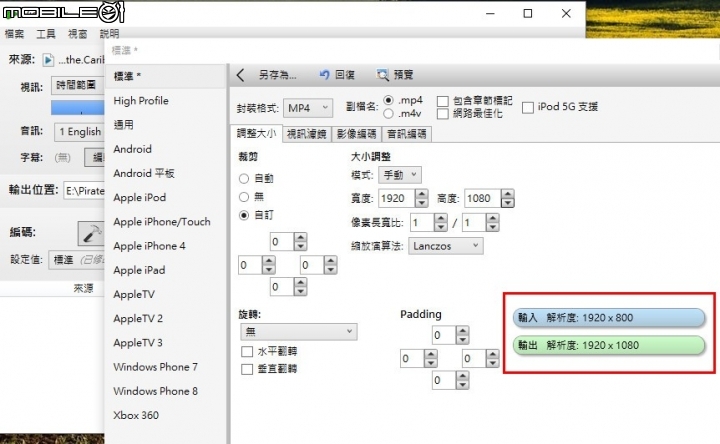Click the 預覽 preview icon

point(382,74)
